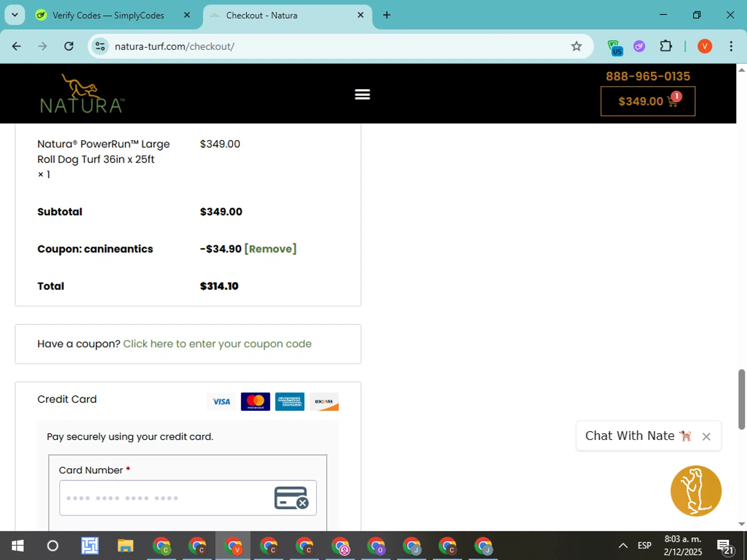Go forward in browser history
The width and height of the screenshot is (747, 560).
point(42,46)
